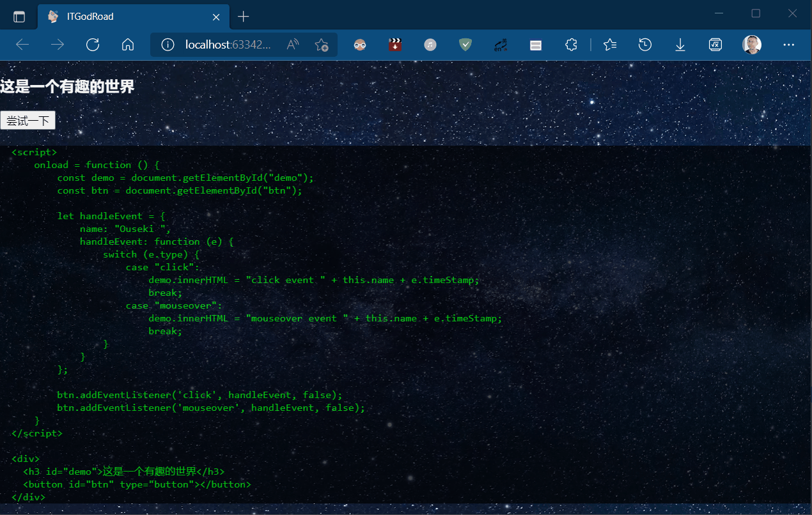This screenshot has width=812, height=515.
Task: Maximize the browser window
Action: coord(756,13)
